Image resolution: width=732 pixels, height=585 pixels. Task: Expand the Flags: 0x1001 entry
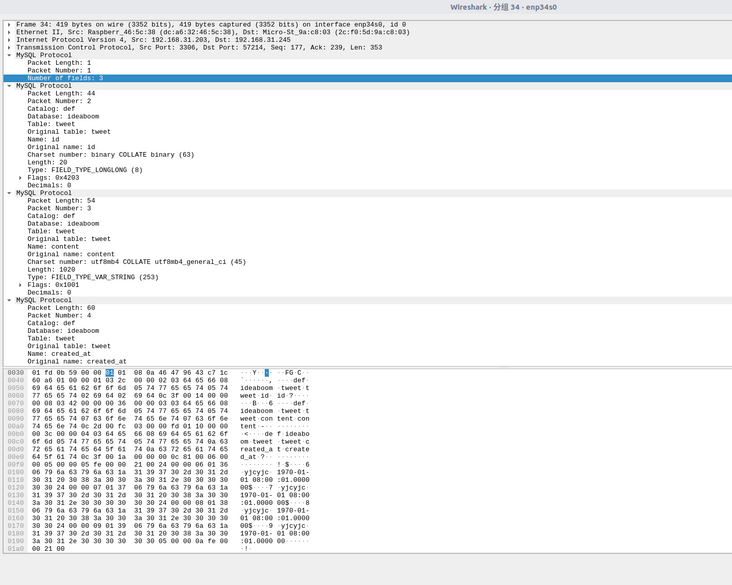tap(20, 285)
